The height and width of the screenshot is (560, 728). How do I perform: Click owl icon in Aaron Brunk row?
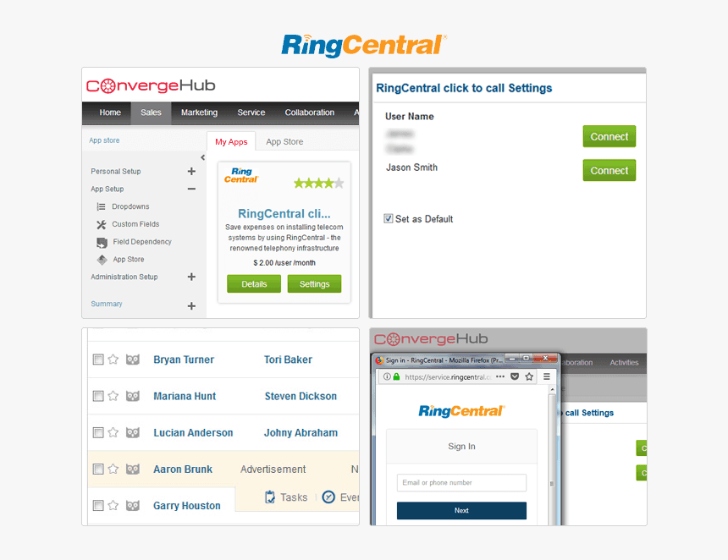click(x=133, y=469)
